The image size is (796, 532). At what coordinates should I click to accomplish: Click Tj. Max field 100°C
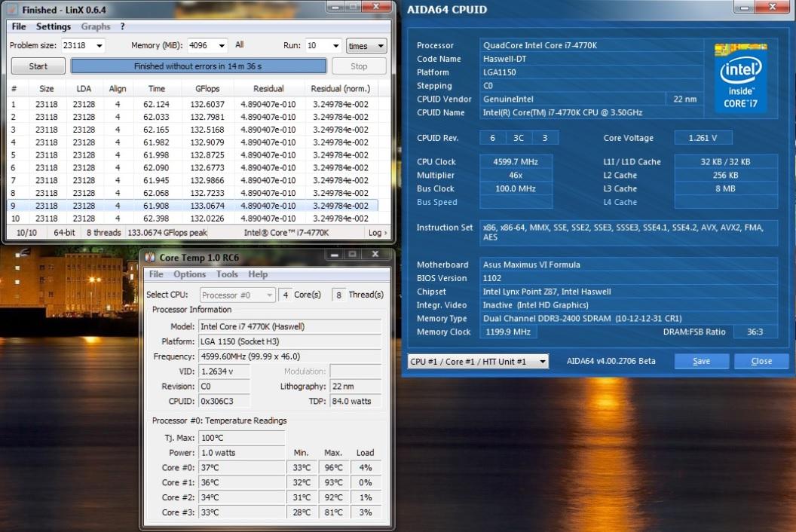[242, 438]
